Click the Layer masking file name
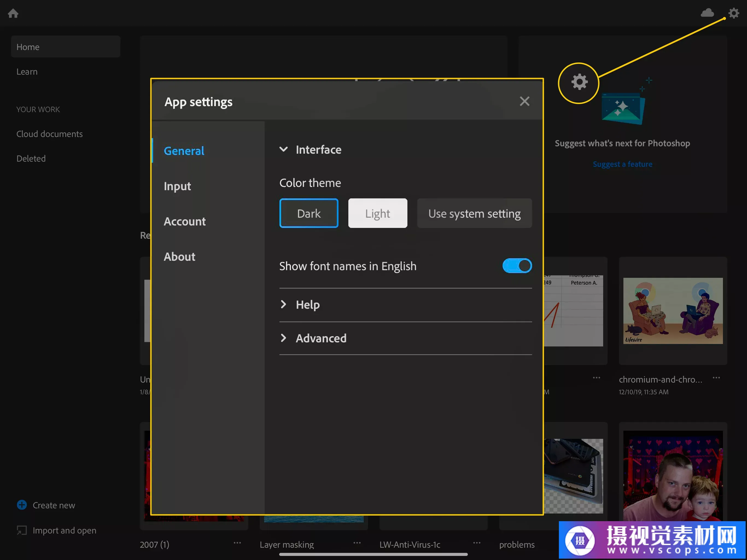Viewport: 747px width, 560px height. tap(287, 544)
